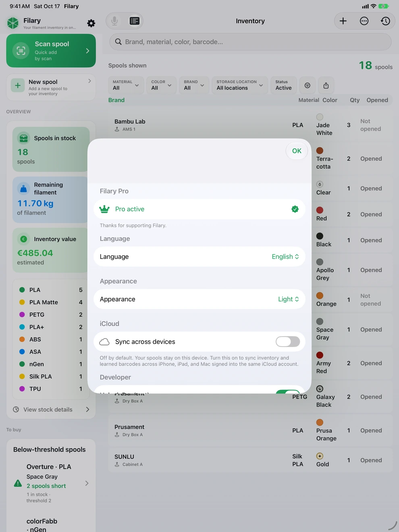The width and height of the screenshot is (399, 532).
Task: Click the Filary app logo
Action: [13, 23]
